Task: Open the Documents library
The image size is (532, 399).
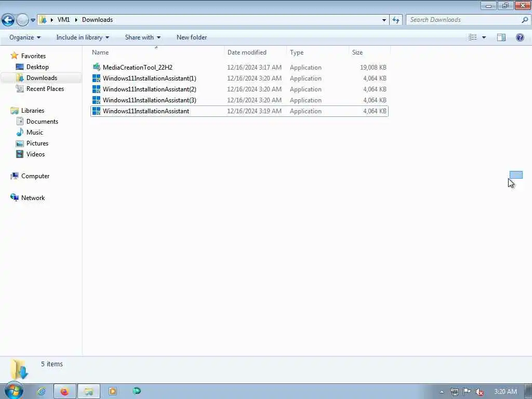Action: (42, 122)
